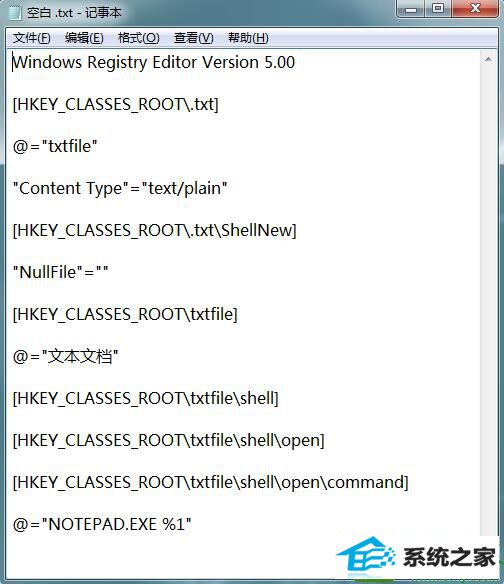
Task: Click the line ending with open\command]
Action: [x=210, y=483]
